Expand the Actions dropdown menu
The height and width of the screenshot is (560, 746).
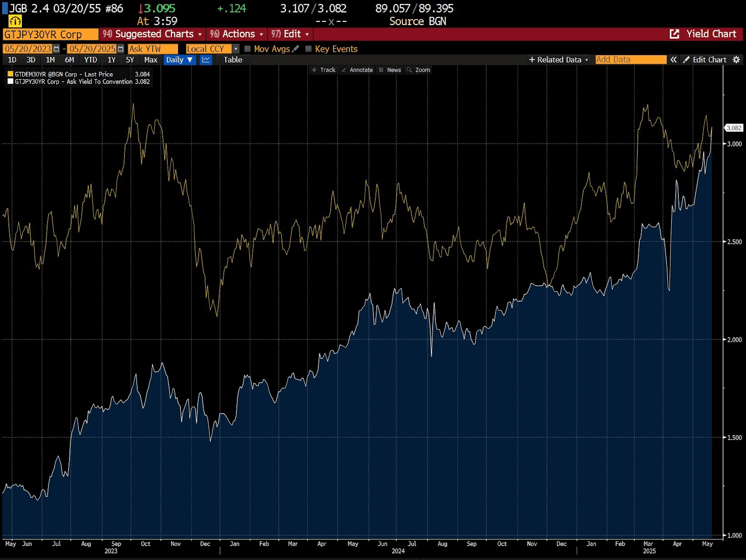point(237,34)
